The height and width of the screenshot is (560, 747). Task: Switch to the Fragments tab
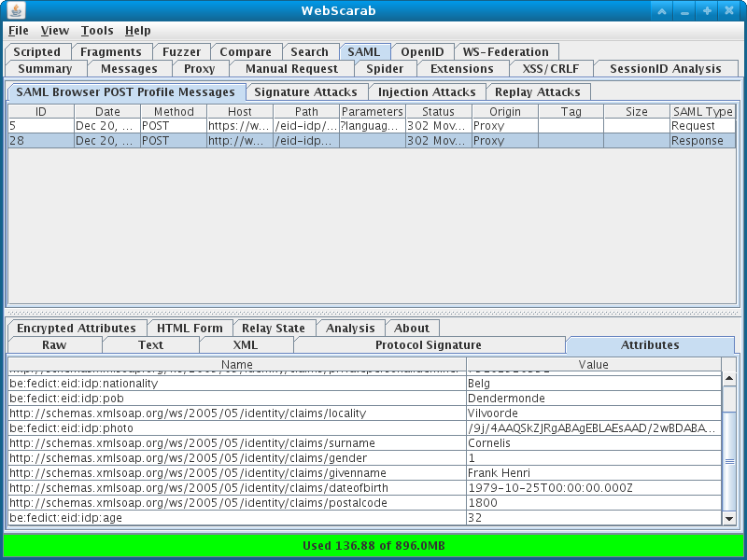point(111,52)
